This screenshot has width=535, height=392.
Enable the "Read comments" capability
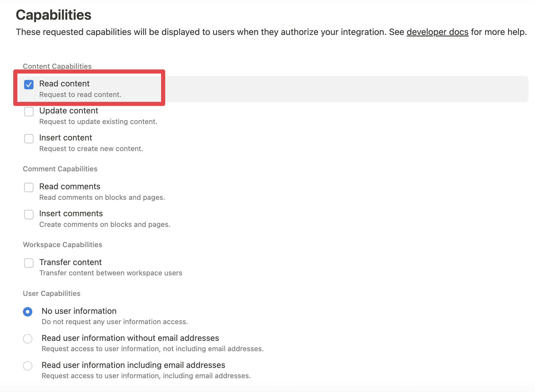point(29,187)
